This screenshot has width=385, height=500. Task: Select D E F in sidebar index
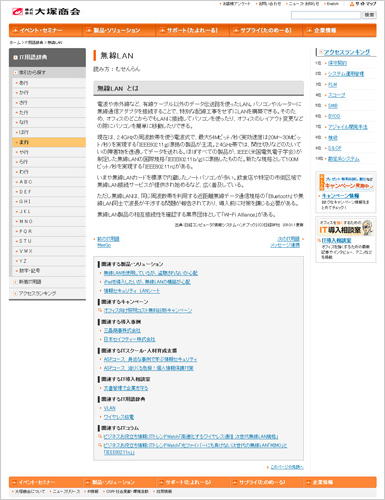[49, 192]
